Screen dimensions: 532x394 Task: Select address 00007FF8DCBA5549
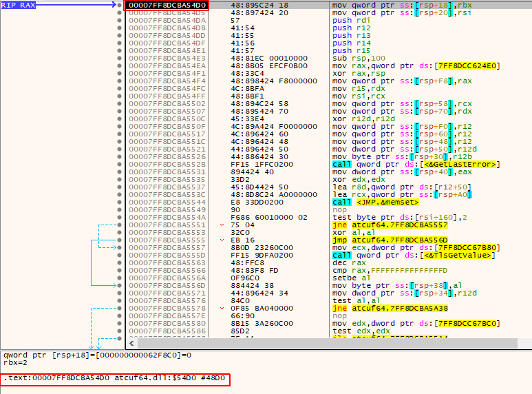(167, 209)
